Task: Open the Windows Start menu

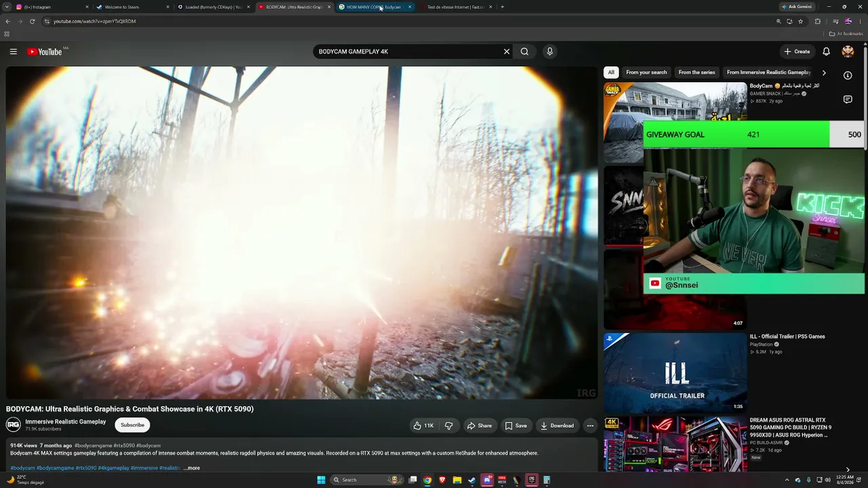Action: [321, 480]
